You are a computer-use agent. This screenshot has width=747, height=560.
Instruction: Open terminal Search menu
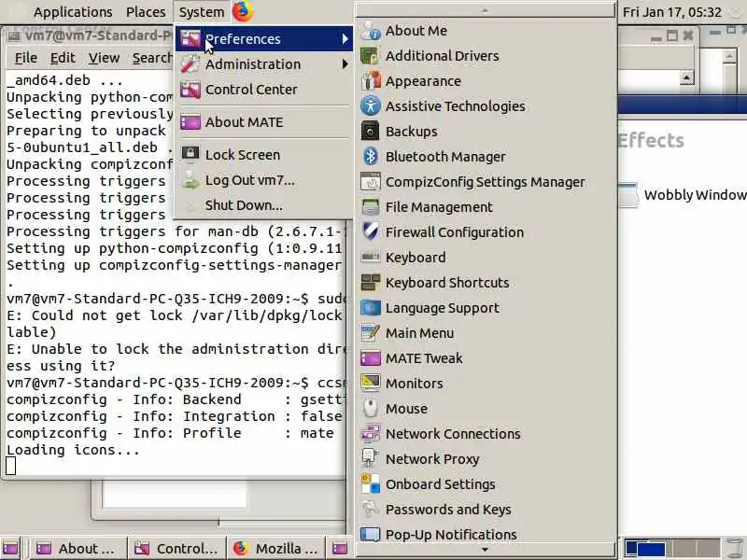151,58
